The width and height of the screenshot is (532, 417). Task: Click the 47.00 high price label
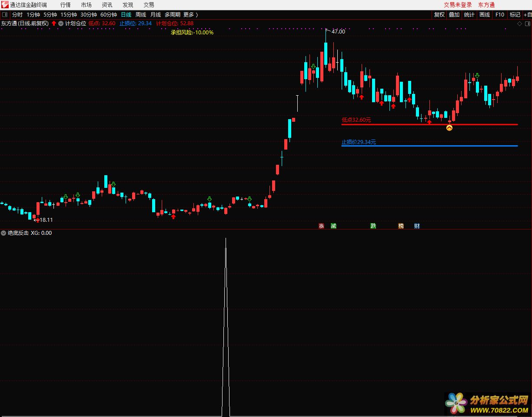[x=338, y=31]
